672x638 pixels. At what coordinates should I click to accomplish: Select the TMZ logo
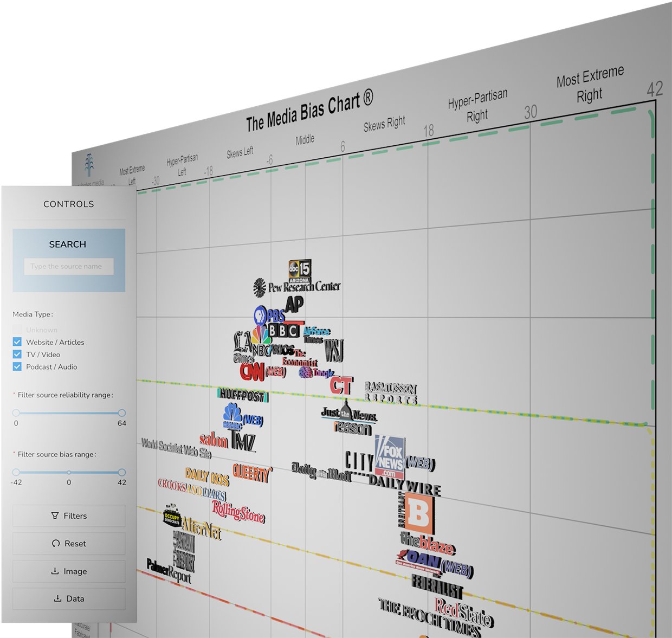tap(242, 441)
